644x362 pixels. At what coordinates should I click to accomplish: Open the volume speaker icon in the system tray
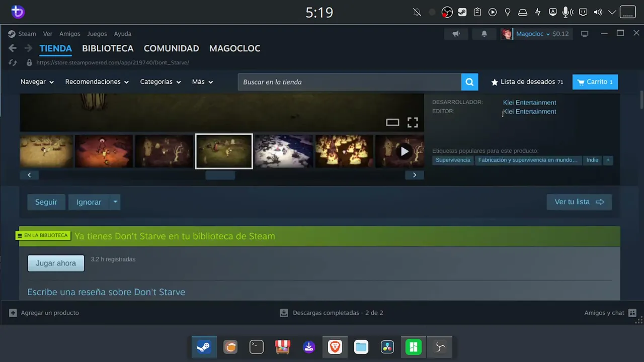point(598,12)
